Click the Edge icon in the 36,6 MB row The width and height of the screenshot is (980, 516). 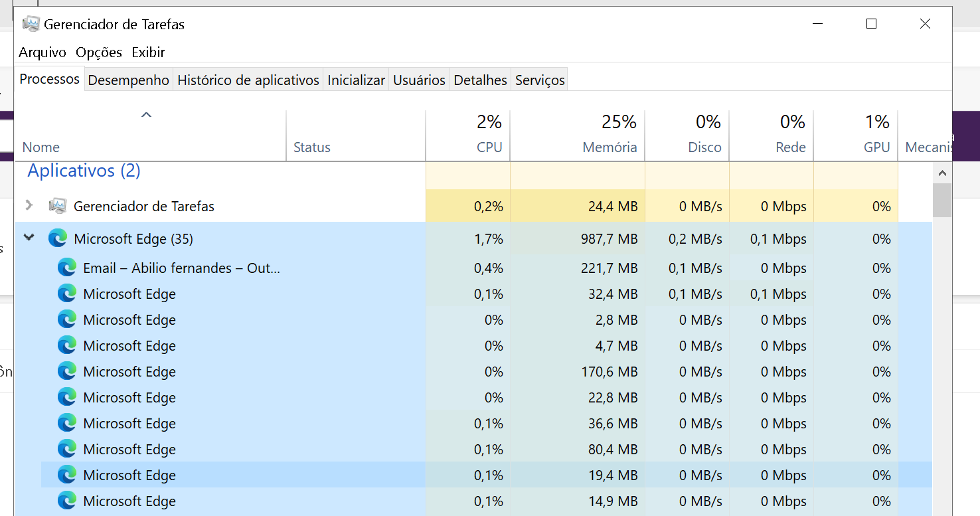point(67,423)
